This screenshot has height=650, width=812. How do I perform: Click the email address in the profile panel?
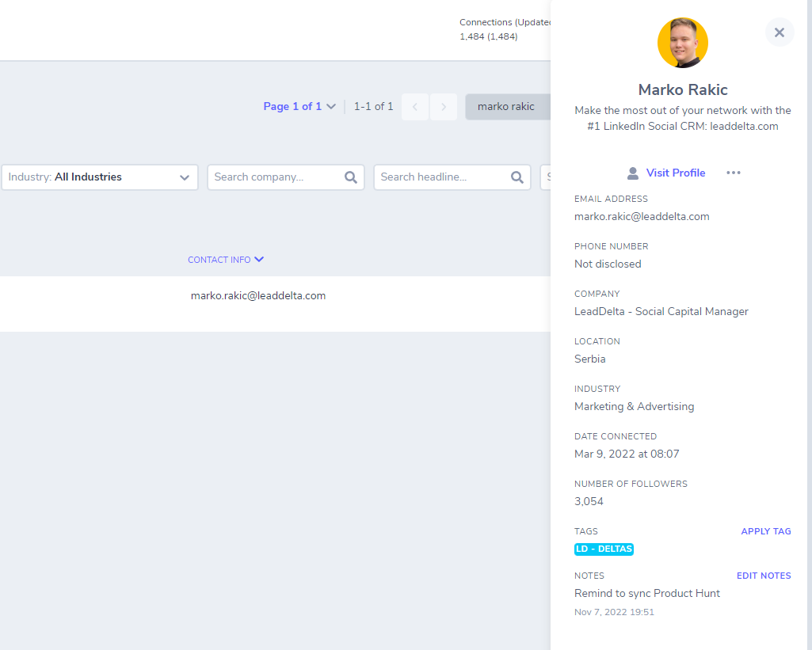coord(642,217)
